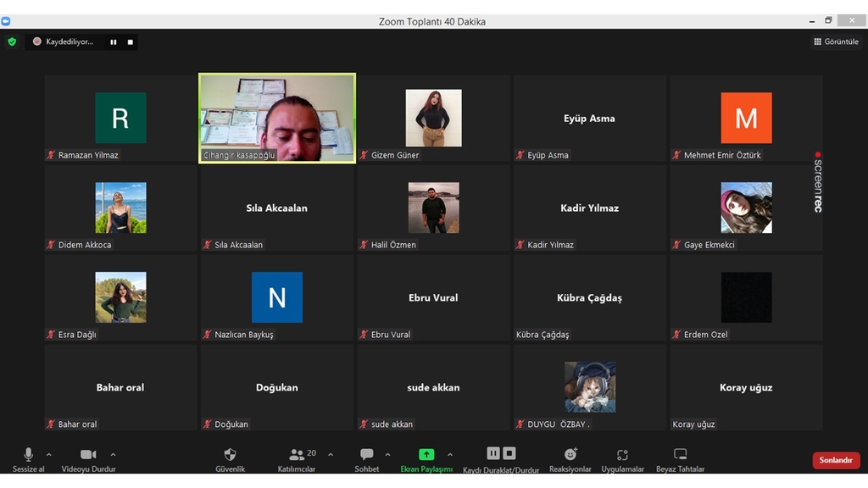Expand the arrow beside Ekran Paylaşımı
868x488 pixels.
450,454
